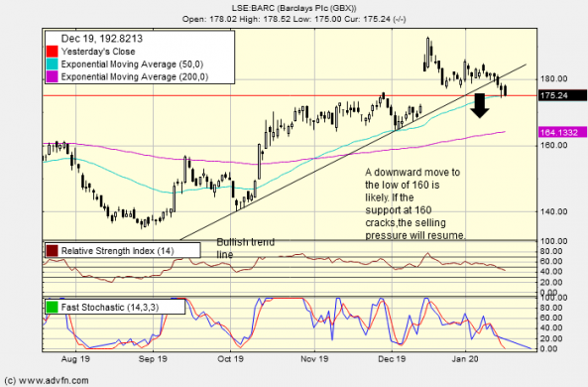This screenshot has width=588, height=387.
Task: Click the 'Relative Strength Index (14)' label
Action: pos(117,251)
